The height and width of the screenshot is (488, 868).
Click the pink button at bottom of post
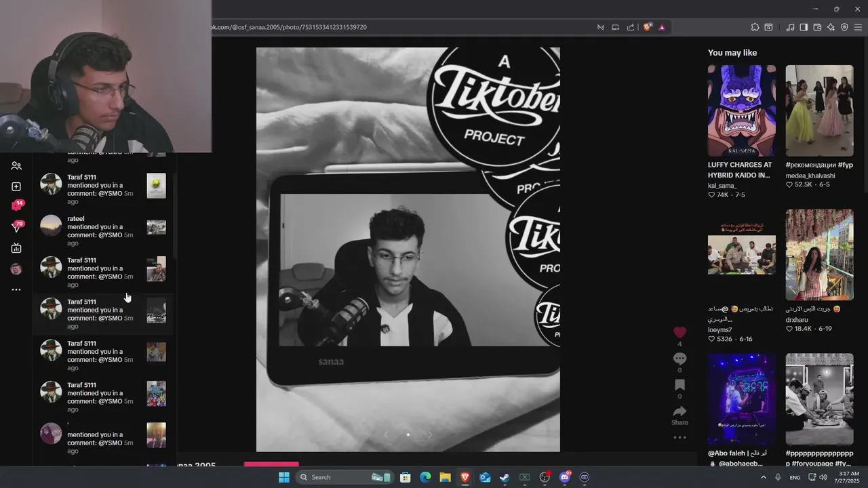point(271,464)
